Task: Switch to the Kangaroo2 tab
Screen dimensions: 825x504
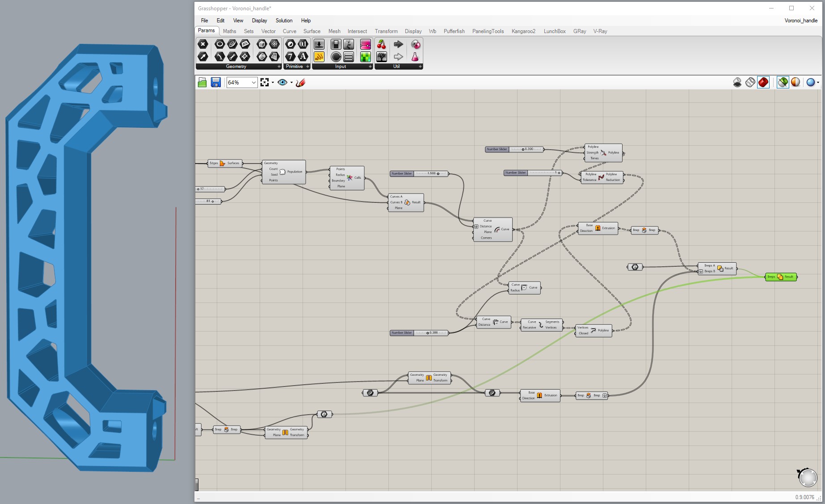Action: (523, 31)
